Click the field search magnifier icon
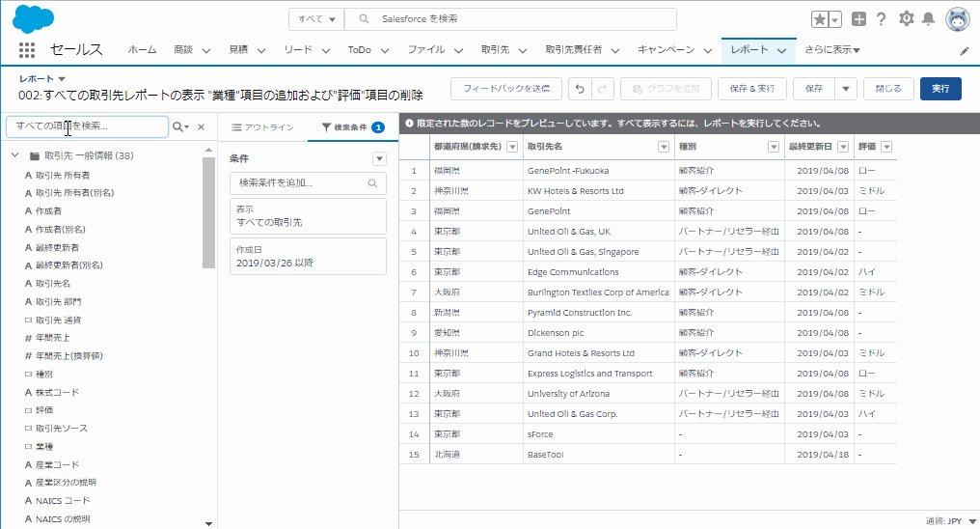The image size is (980, 529). coord(180,126)
